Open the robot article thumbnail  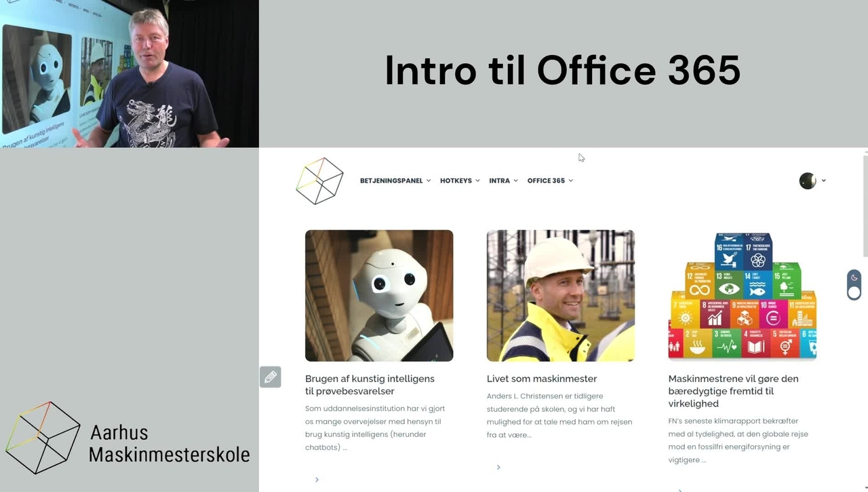tap(379, 295)
